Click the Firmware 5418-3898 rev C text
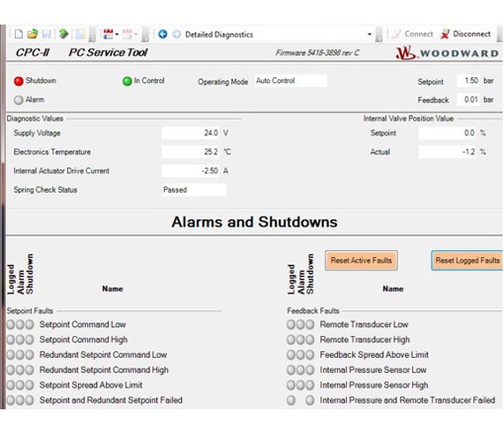This screenshot has height=436, width=504. tap(317, 52)
